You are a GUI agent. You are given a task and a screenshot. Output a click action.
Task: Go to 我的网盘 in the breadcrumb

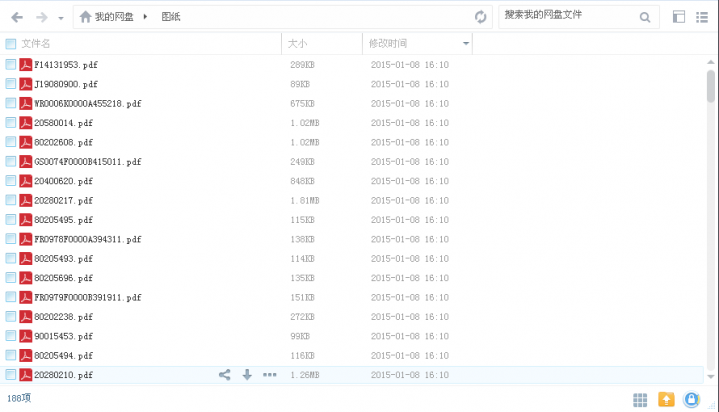(117, 17)
